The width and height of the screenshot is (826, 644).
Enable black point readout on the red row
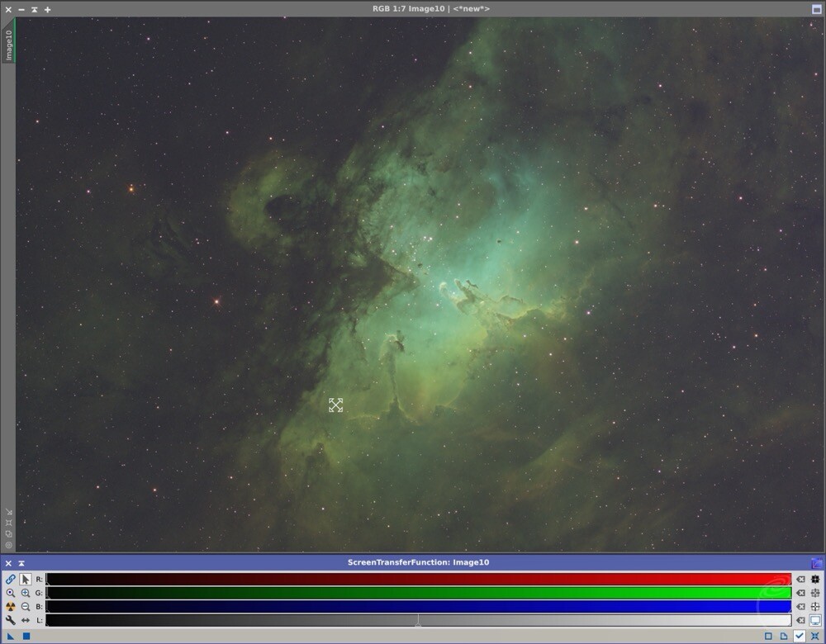(x=815, y=580)
